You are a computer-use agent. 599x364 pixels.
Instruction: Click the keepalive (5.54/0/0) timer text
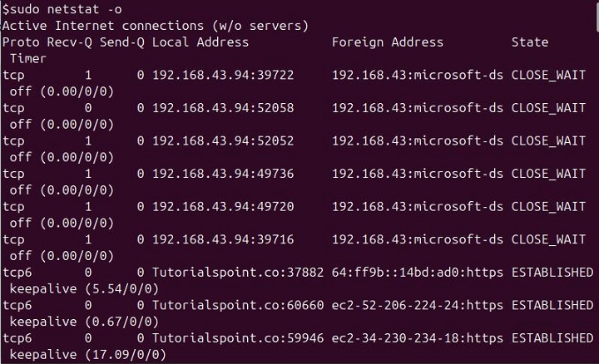point(83,289)
